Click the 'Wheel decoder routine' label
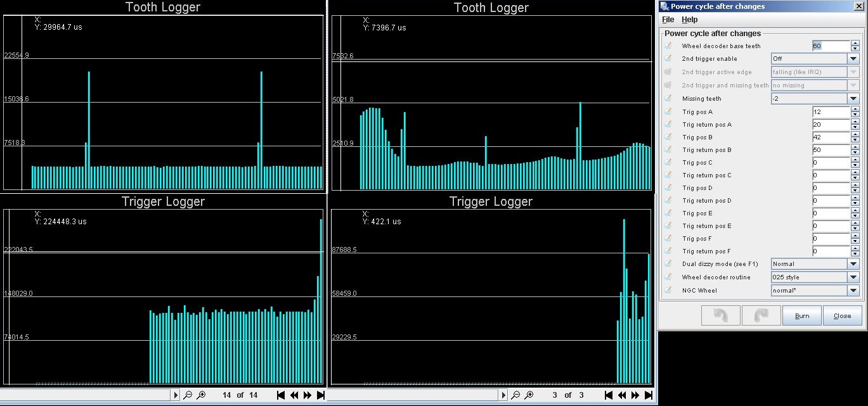 716,277
